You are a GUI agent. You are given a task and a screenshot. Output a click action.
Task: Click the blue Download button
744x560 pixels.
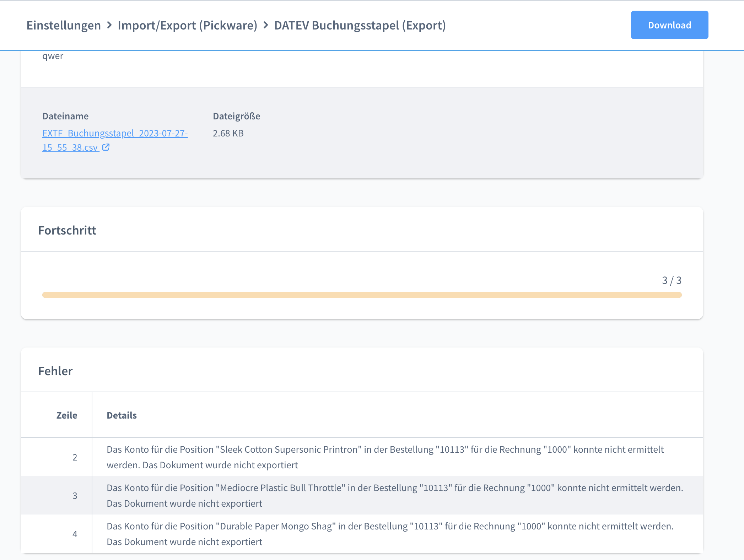[669, 25]
